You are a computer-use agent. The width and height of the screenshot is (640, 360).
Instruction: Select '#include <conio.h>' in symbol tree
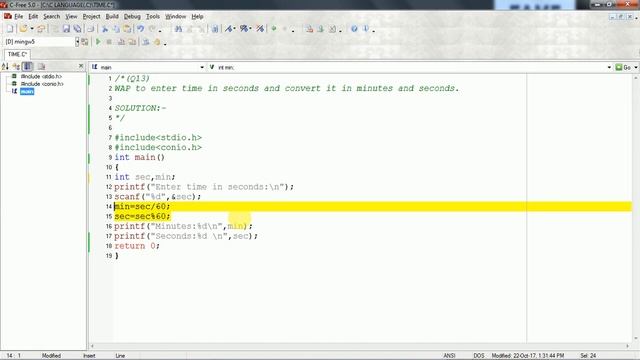[x=42, y=84]
